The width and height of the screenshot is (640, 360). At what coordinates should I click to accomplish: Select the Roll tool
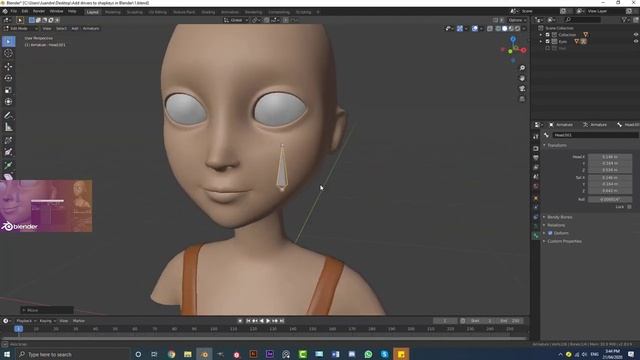point(8,140)
